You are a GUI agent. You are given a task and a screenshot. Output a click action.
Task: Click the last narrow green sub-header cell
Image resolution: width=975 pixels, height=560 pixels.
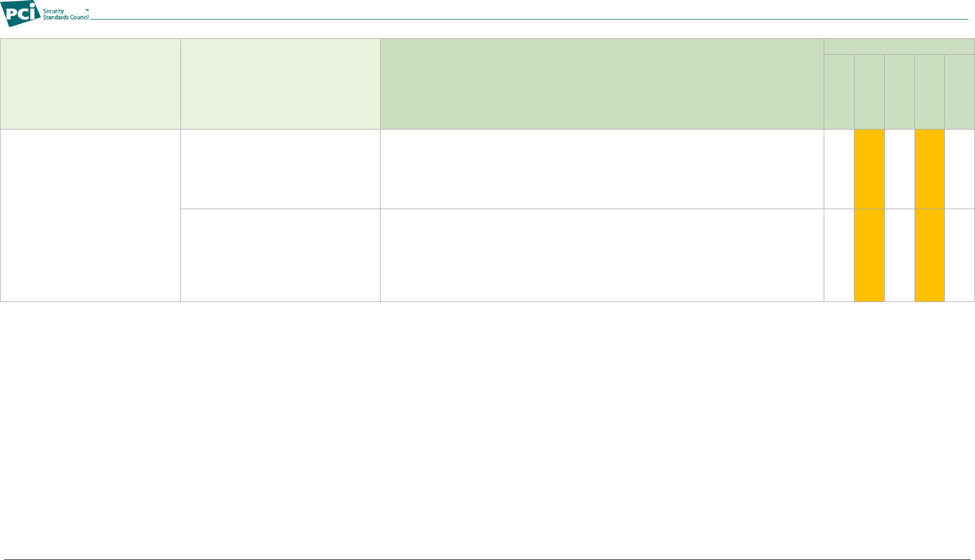(960, 92)
